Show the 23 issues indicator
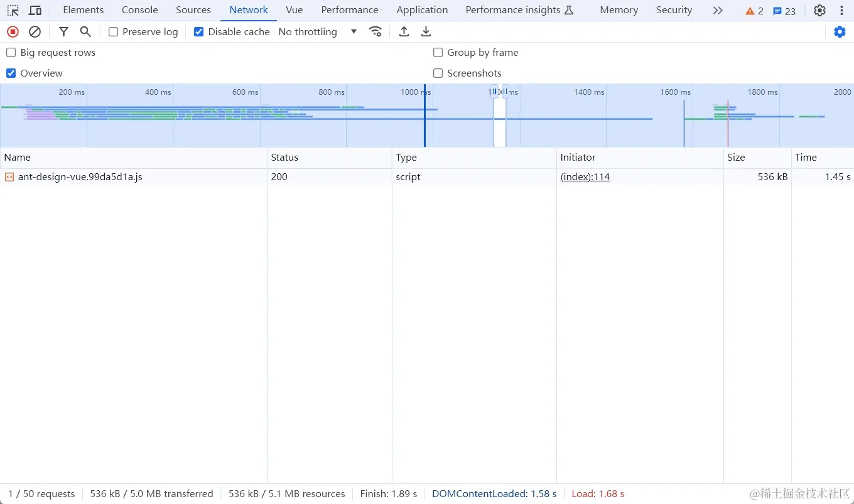 click(x=784, y=11)
